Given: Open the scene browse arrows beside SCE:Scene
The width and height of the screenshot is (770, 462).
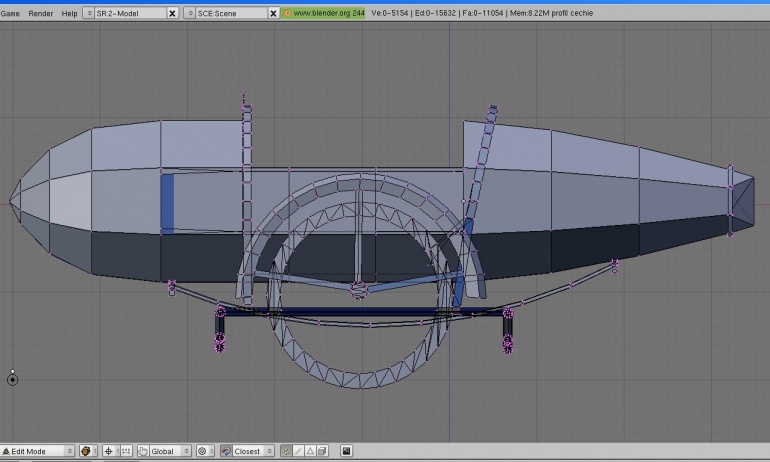Looking at the screenshot, I should [190, 13].
